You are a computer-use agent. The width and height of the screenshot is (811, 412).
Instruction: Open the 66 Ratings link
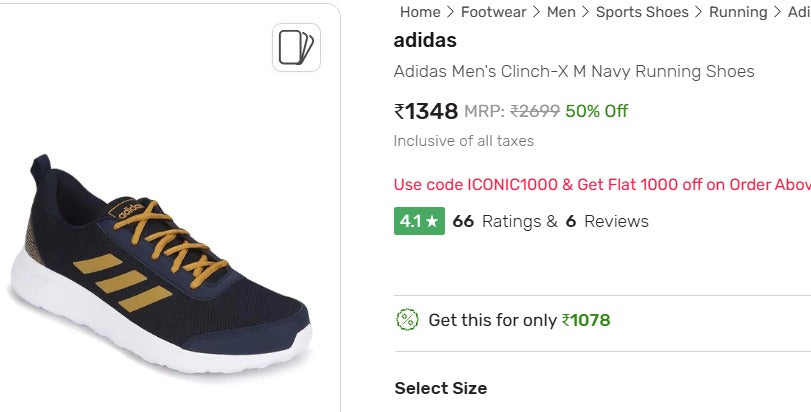[504, 221]
